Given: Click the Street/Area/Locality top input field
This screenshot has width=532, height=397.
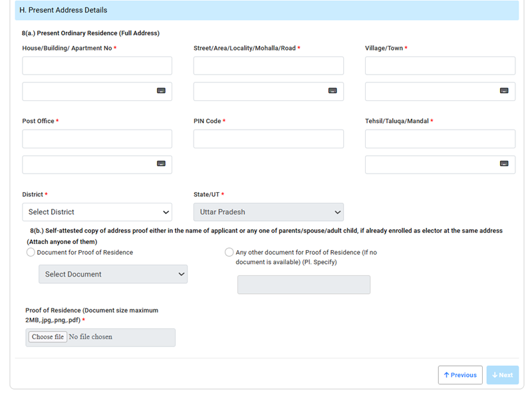Looking at the screenshot, I should (x=269, y=66).
